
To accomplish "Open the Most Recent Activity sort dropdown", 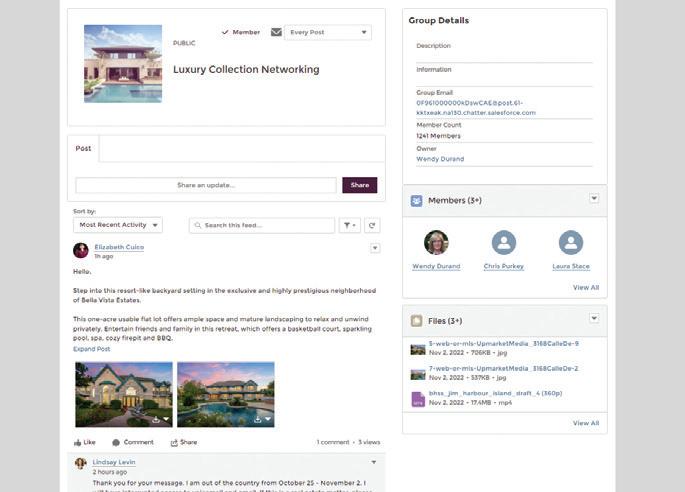I will 118,225.
